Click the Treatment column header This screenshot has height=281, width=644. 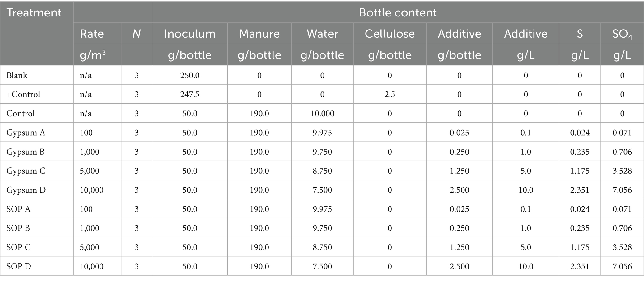pos(34,13)
